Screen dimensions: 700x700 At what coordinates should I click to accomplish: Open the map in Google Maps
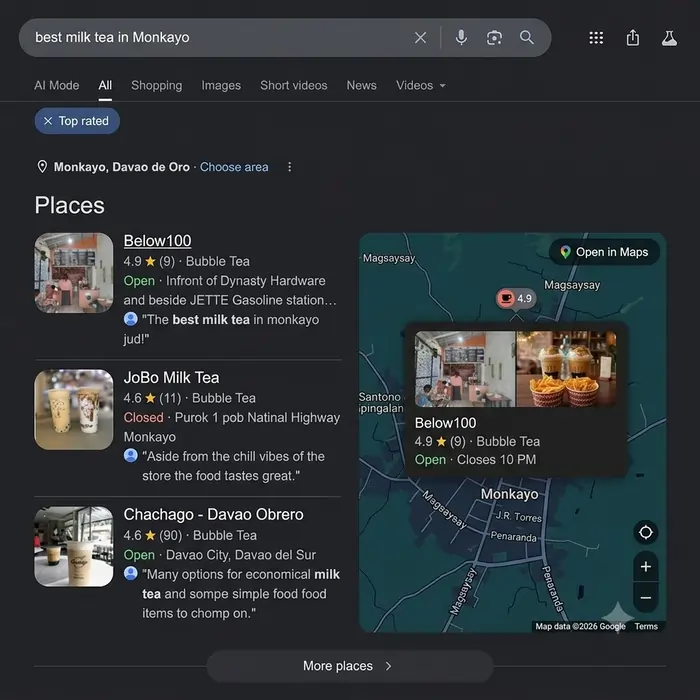[604, 252]
